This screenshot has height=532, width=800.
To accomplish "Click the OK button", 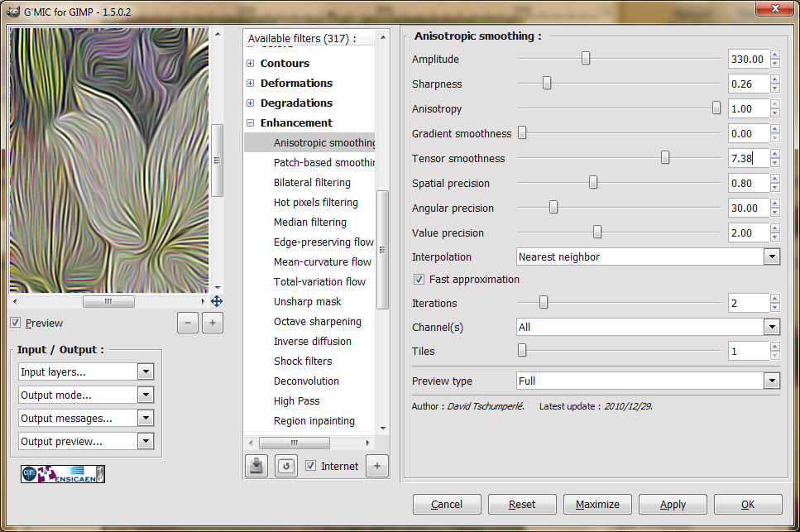I will coord(748,504).
